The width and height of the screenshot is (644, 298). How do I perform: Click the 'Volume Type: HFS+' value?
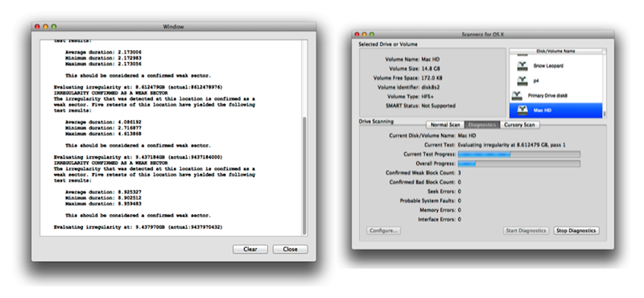coord(428,97)
